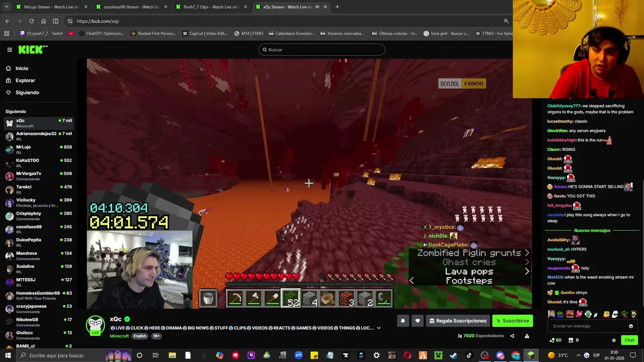Send message with Chat button
Viewport: 644px width, 362px height.
(x=629, y=340)
